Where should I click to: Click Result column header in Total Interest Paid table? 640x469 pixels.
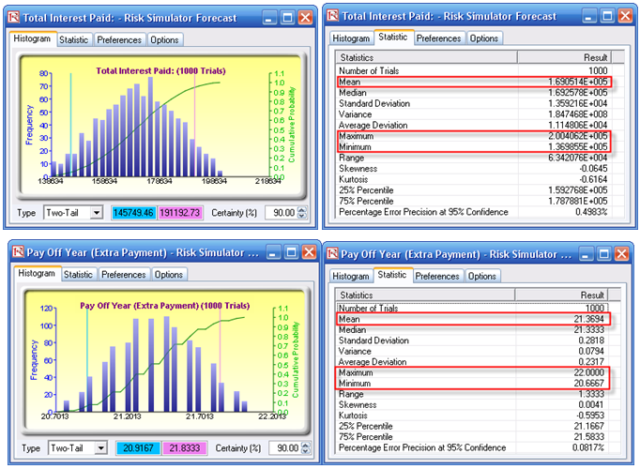click(564, 57)
